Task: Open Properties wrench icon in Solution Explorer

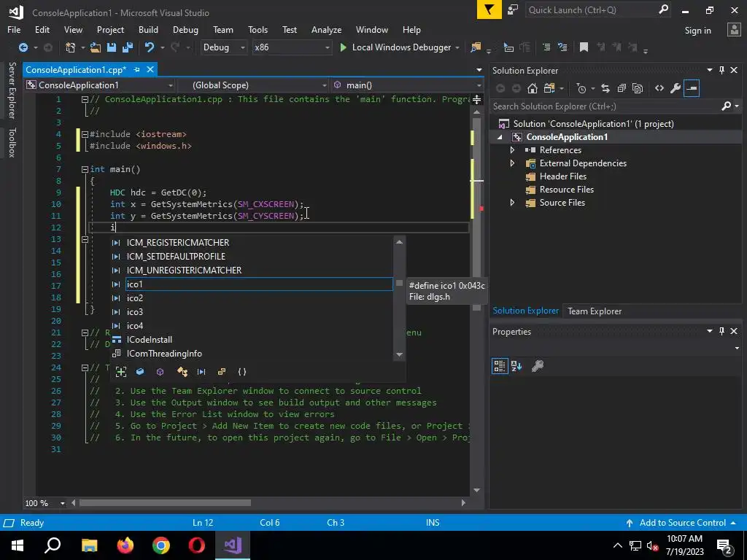Action: point(676,88)
